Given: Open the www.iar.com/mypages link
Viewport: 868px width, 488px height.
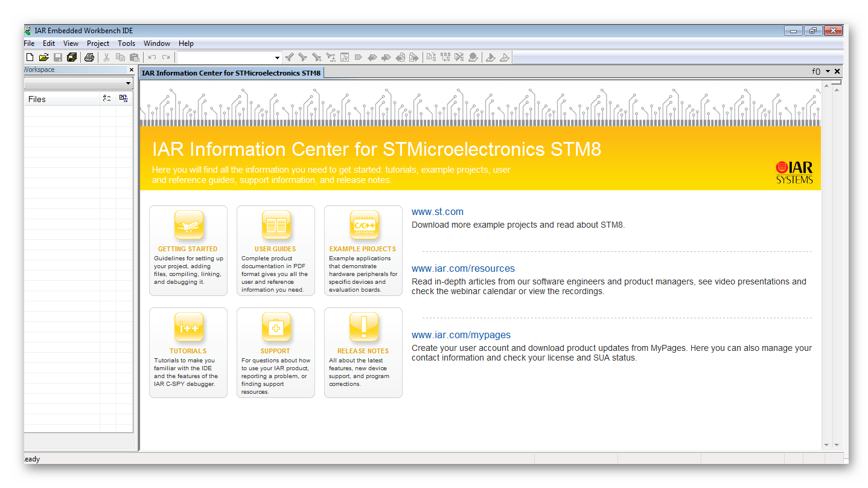Looking at the screenshot, I should coord(461,335).
